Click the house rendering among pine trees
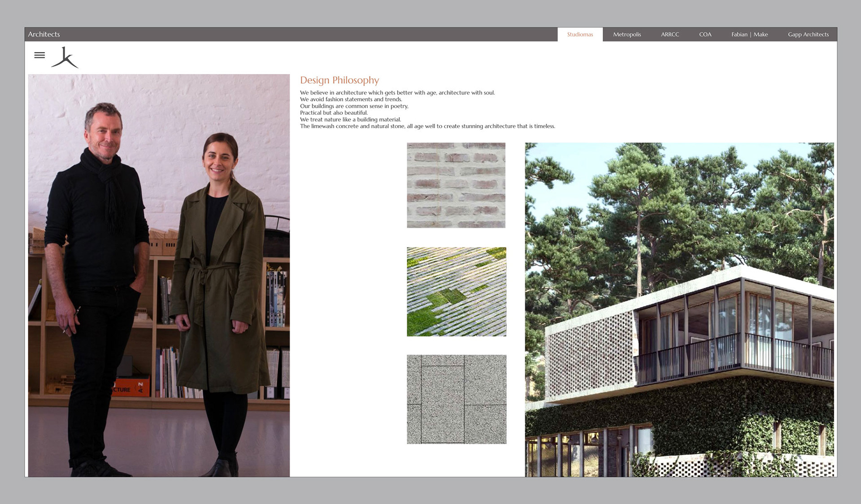The image size is (861, 504). coord(679,309)
